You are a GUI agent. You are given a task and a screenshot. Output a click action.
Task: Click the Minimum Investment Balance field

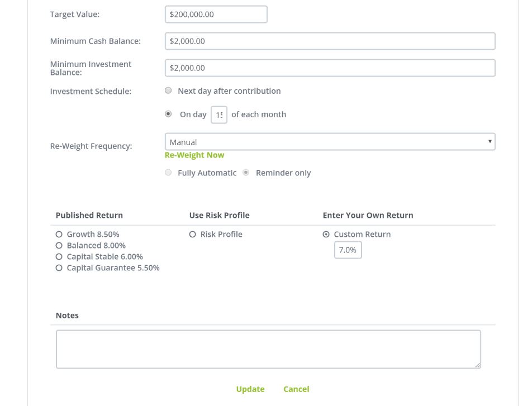[330, 68]
